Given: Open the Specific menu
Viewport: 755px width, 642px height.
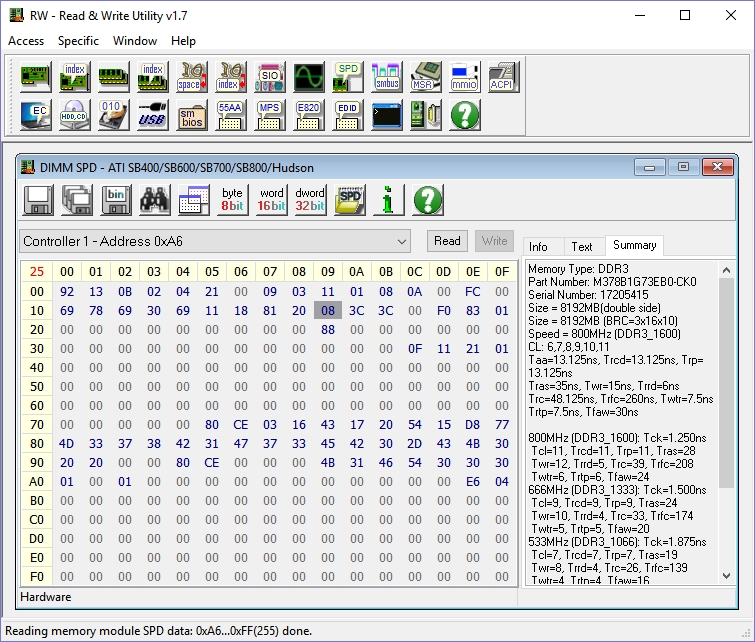Looking at the screenshot, I should (x=78, y=41).
